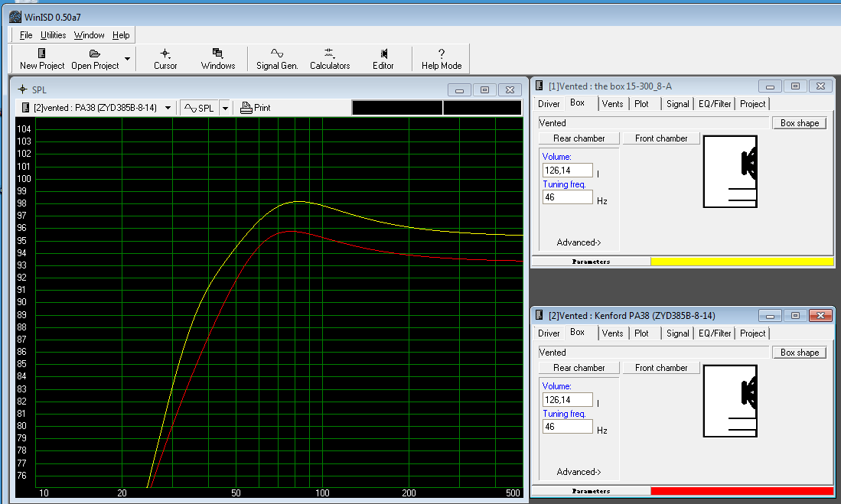Open the Utilities menu
This screenshot has width=841, height=504.
tap(53, 35)
